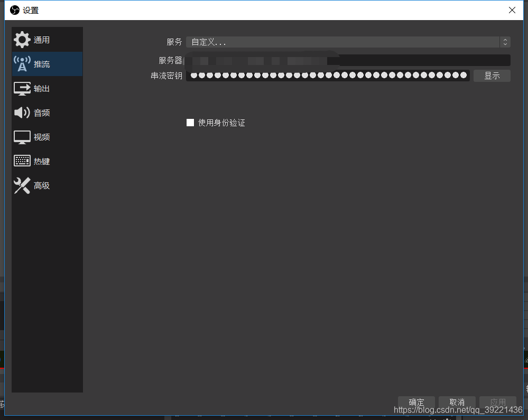This screenshot has height=420, width=528.
Task: Click the 推流 tab label text
Action: pos(42,64)
